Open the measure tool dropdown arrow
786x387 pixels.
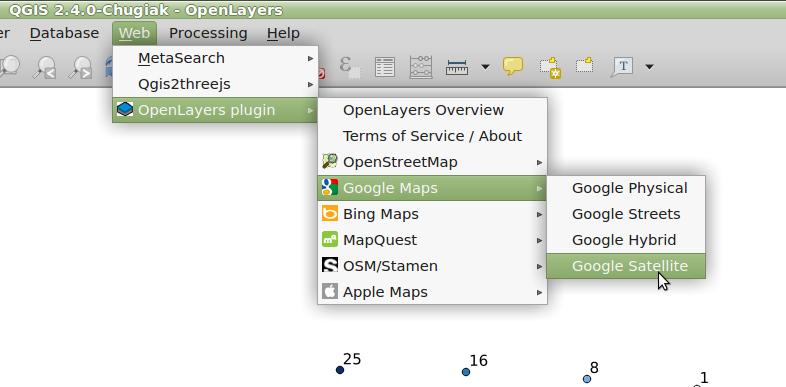[485, 67]
